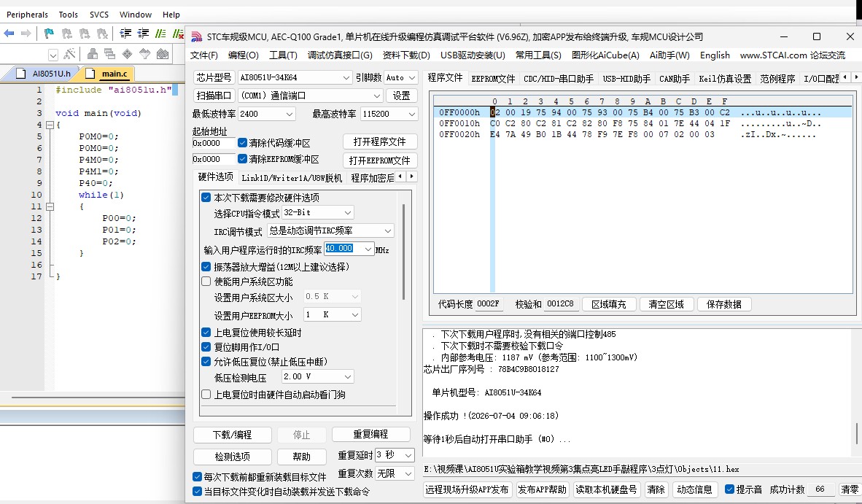The width and height of the screenshot is (862, 504).
Task: Indent selected lines using the indent icon
Action: pos(125,34)
